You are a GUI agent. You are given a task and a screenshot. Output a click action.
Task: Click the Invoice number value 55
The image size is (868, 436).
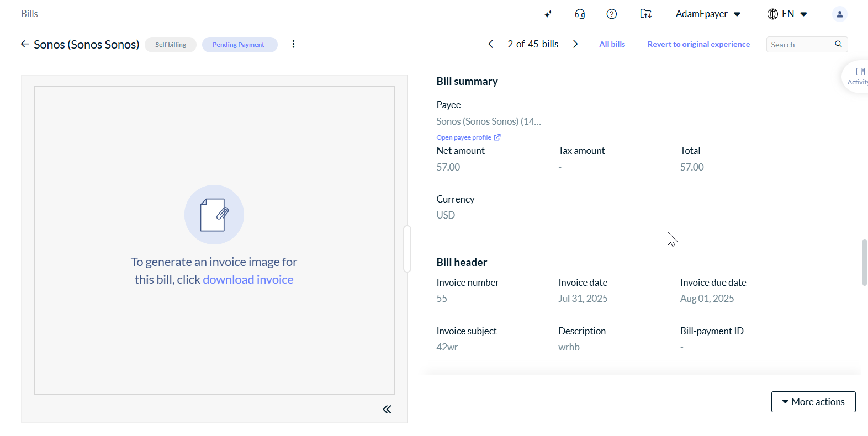point(442,299)
